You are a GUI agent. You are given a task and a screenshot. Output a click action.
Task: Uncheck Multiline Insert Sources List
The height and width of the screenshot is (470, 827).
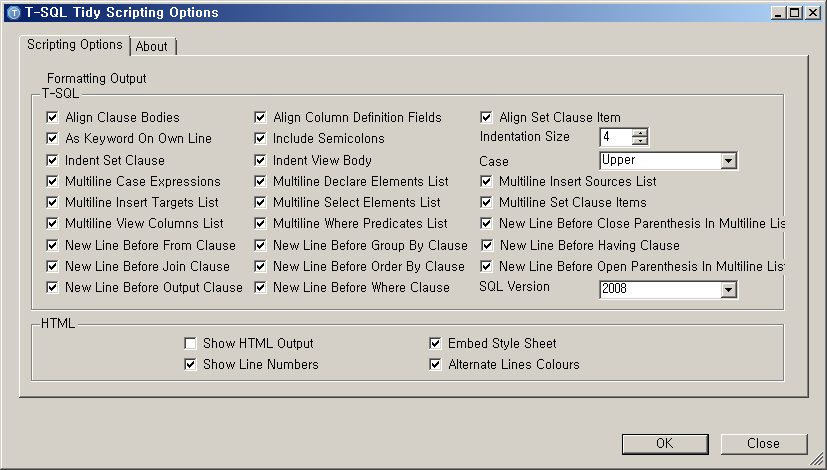(486, 181)
